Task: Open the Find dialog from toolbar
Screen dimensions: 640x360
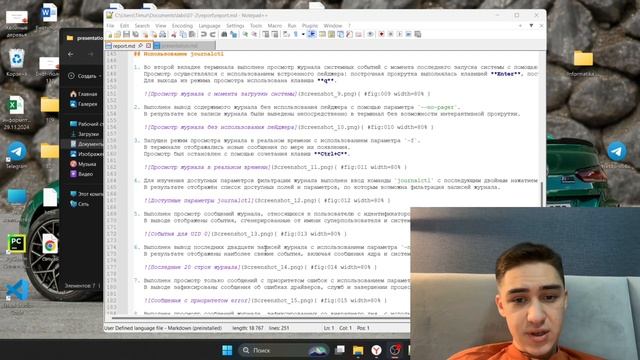Action: click(x=224, y=34)
